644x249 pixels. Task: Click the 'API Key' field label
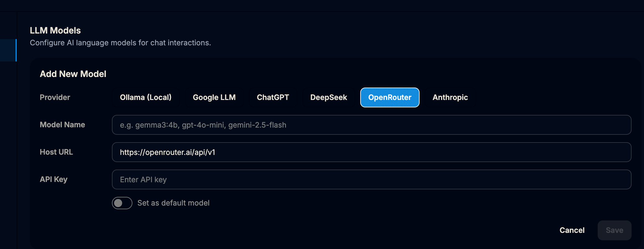point(53,179)
